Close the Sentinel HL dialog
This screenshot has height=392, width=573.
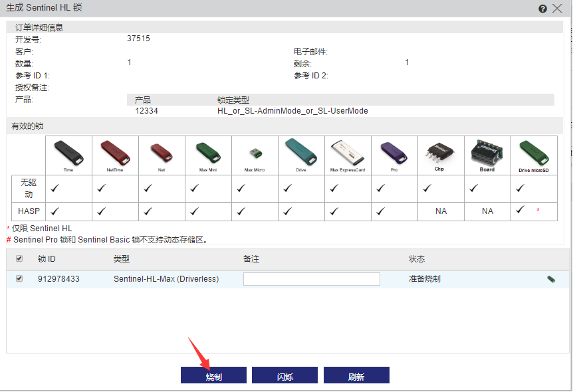[x=557, y=9]
